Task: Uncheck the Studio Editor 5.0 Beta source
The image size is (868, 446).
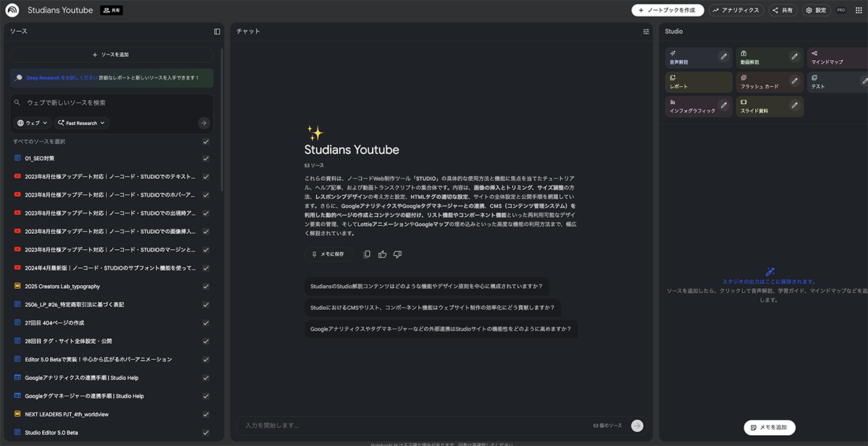Action: tap(205, 432)
